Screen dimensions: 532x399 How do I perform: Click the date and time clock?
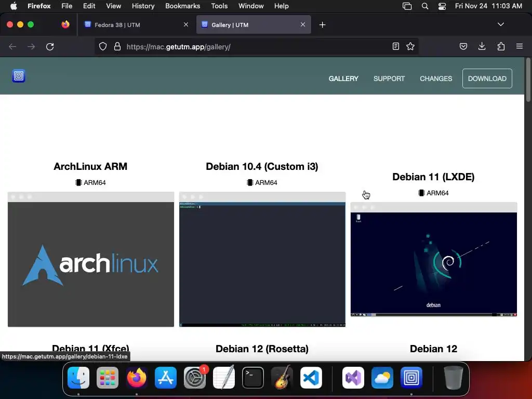click(488, 6)
